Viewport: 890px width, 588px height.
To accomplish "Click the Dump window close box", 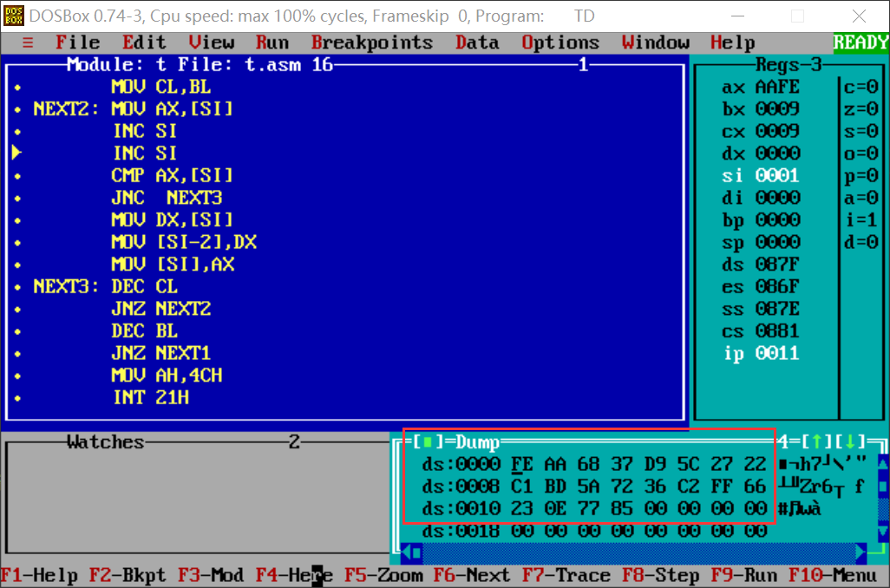I will [428, 441].
